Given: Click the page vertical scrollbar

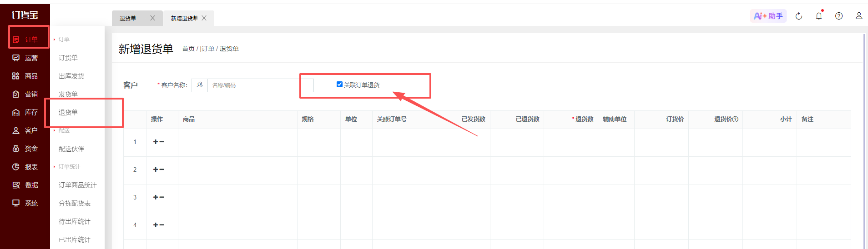Looking at the screenshot, I should tap(864, 141).
